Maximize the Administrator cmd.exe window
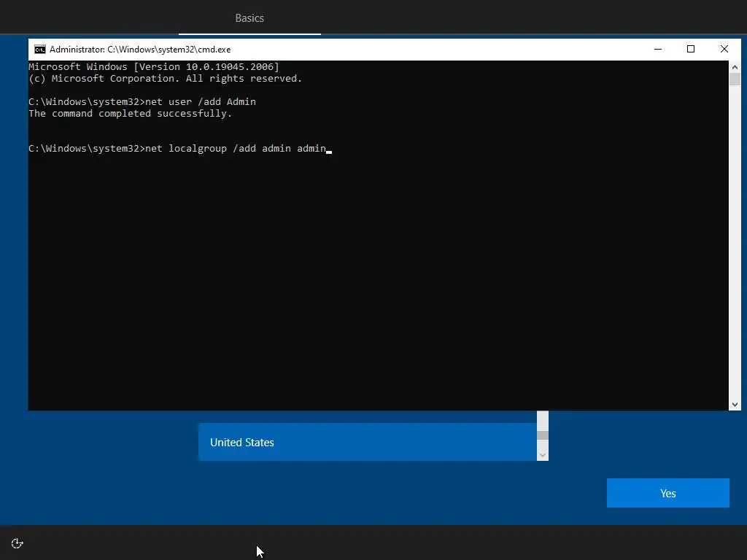The image size is (747, 560). click(x=691, y=49)
